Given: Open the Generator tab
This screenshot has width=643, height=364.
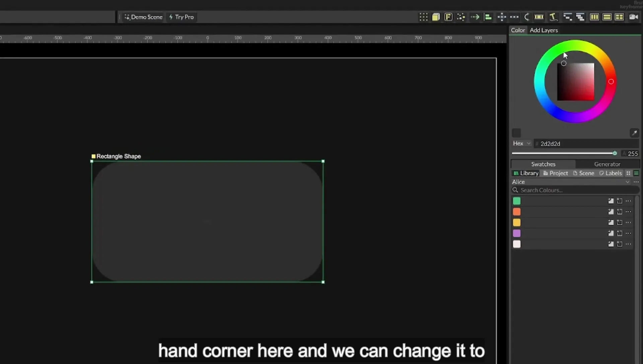Looking at the screenshot, I should click(x=607, y=164).
